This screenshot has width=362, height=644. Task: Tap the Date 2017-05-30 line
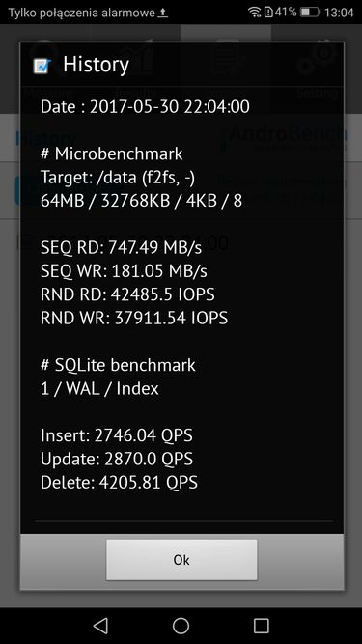145,107
